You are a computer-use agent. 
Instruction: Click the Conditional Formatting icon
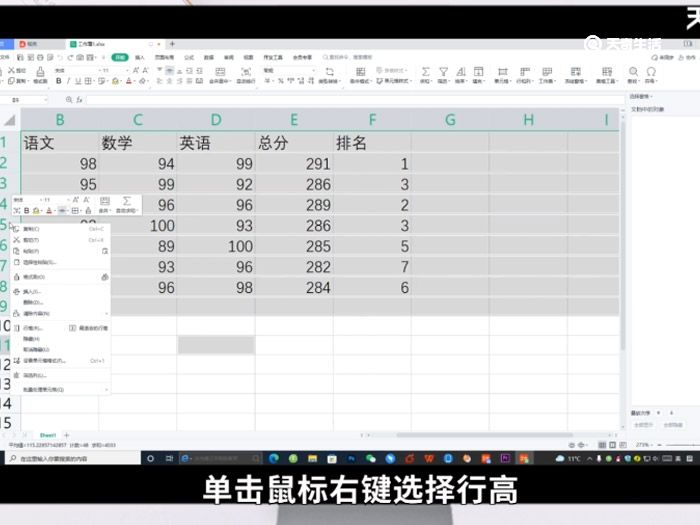[360, 72]
